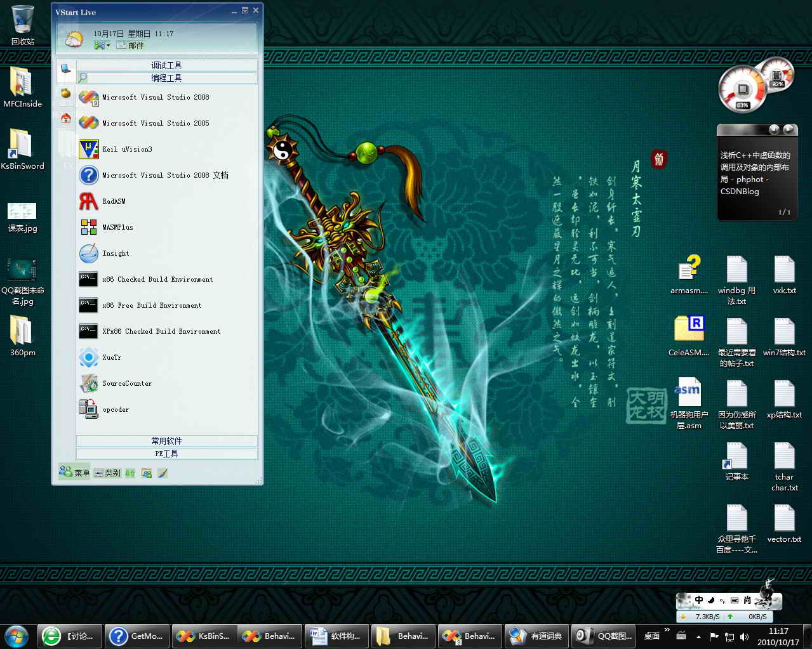Select win7结构.txt on desktop

[785, 337]
